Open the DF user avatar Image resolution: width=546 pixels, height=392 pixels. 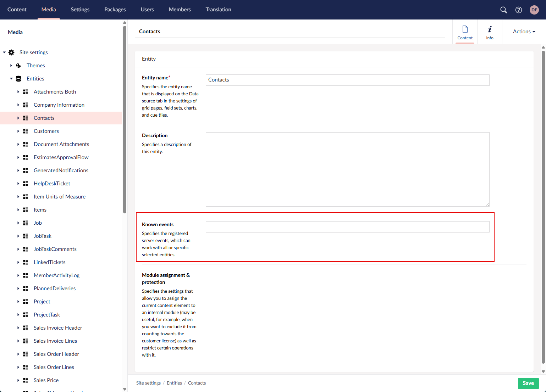(x=534, y=10)
